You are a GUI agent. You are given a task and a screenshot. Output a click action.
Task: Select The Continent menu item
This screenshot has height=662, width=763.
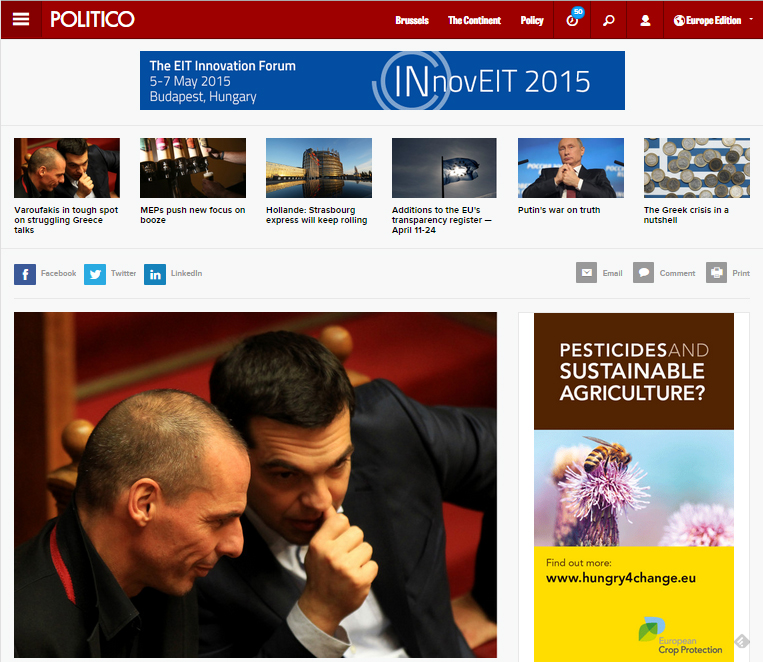tap(474, 20)
